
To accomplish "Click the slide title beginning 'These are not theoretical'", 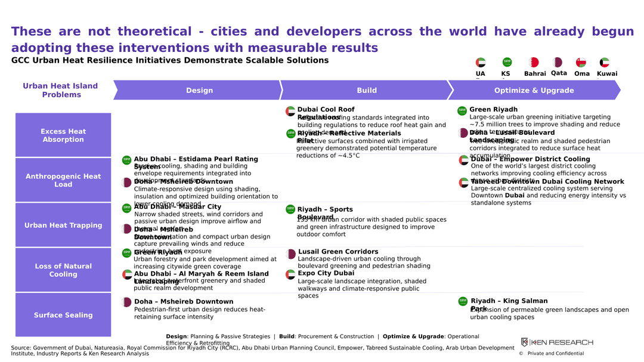I will point(323,39).
